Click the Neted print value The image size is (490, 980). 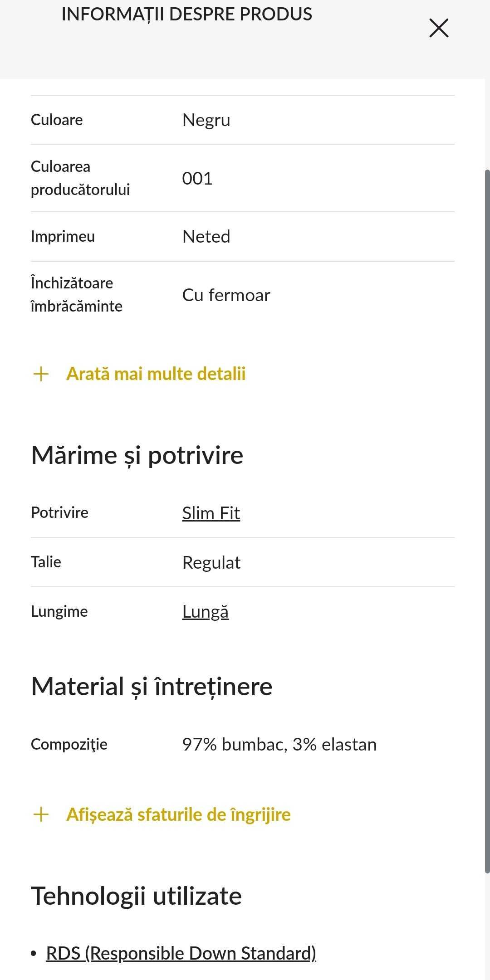(206, 237)
